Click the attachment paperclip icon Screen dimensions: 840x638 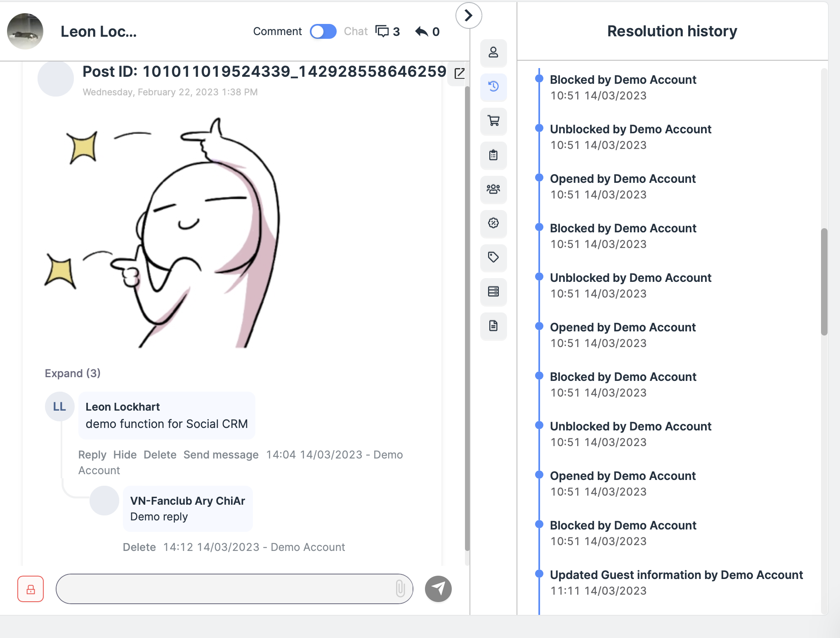tap(400, 589)
